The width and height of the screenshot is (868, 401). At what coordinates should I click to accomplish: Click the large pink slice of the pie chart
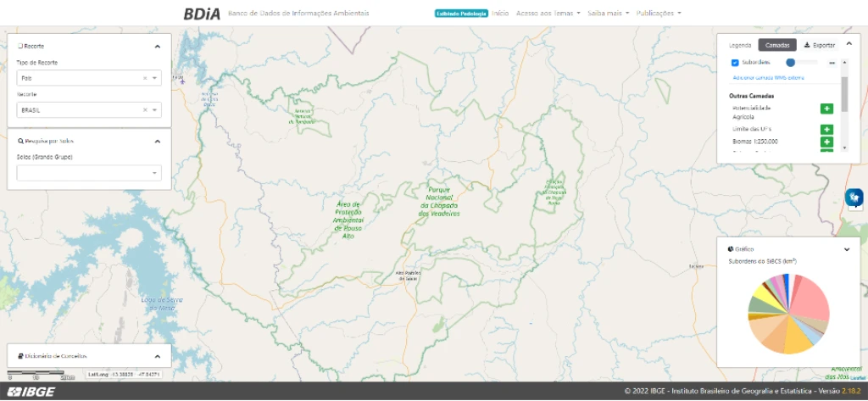coord(811,299)
